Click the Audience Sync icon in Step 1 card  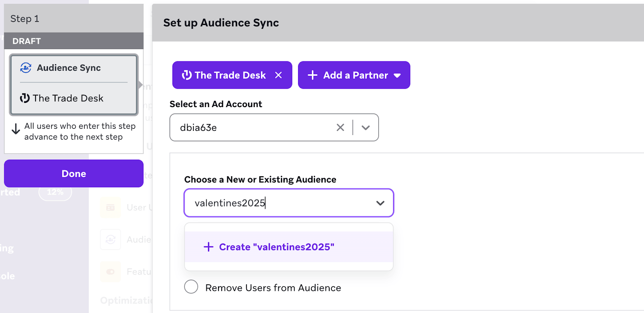[25, 68]
